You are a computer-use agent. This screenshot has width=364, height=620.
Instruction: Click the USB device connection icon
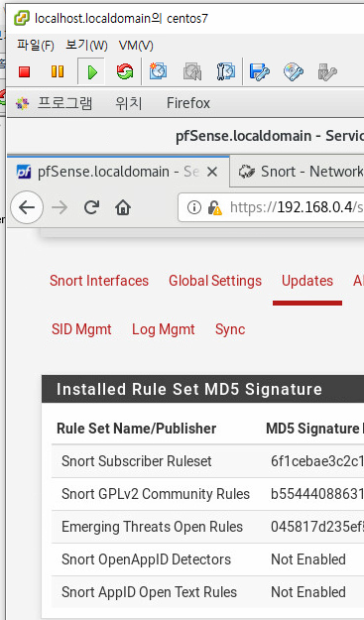tap(327, 71)
